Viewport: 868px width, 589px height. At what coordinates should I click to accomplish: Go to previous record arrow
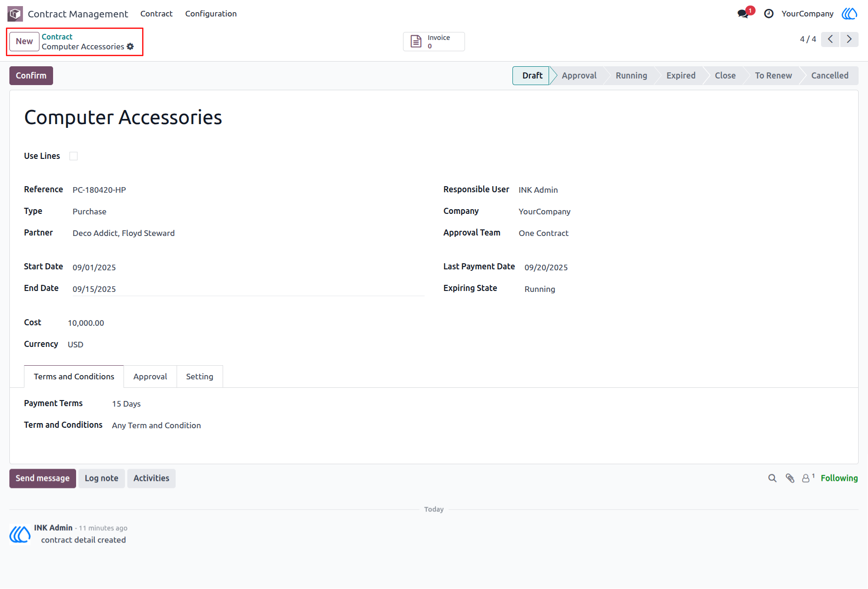click(830, 39)
